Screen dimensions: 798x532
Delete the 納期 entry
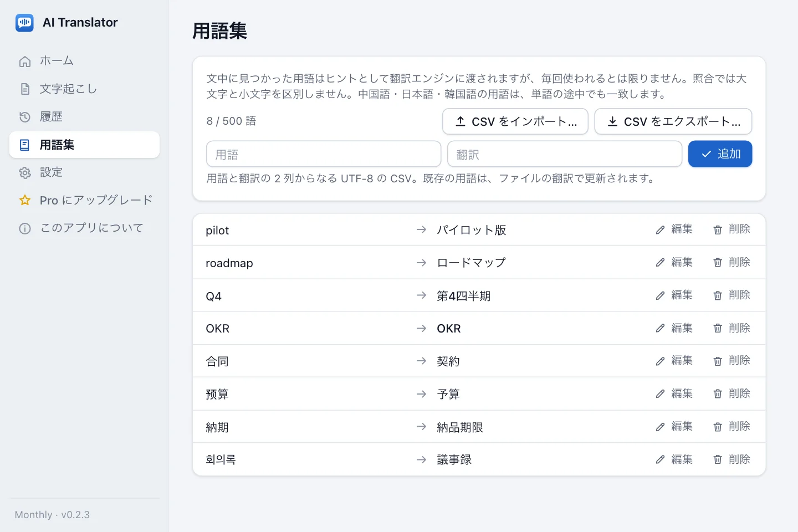(731, 427)
